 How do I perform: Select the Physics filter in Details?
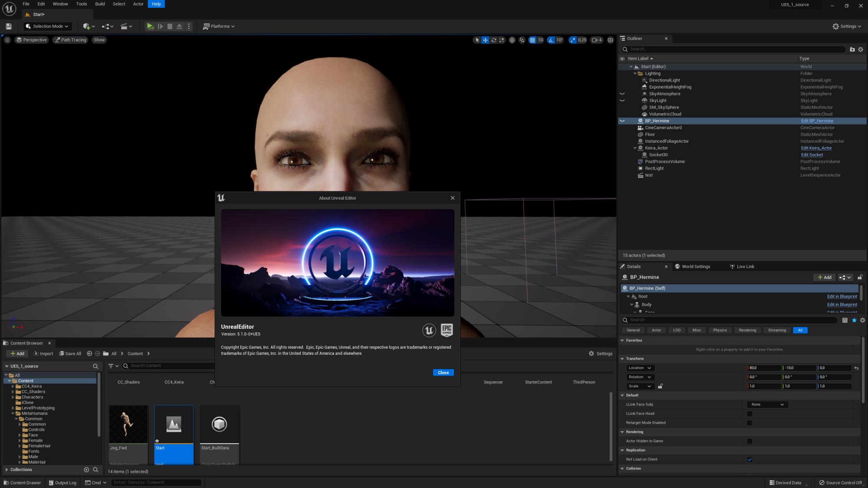(720, 330)
